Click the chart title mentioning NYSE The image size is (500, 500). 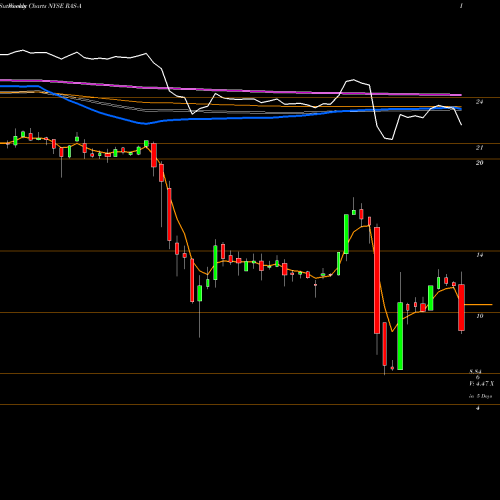tap(41, 6)
